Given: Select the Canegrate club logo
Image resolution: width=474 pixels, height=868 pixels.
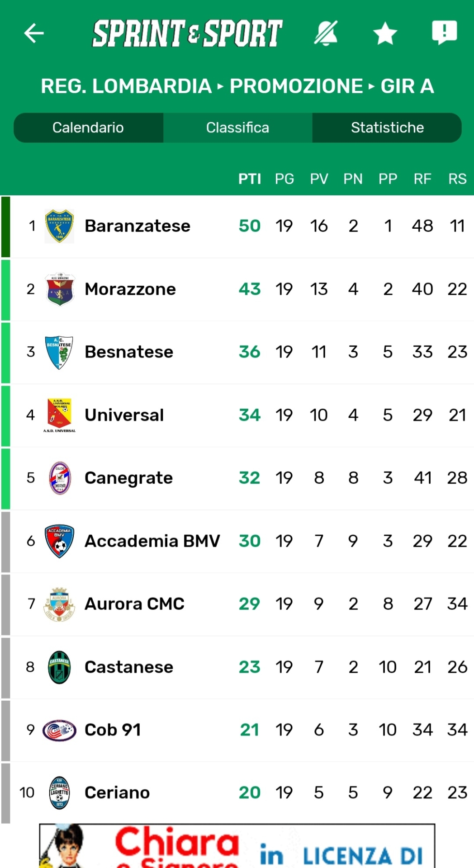Looking at the screenshot, I should pyautogui.click(x=59, y=478).
